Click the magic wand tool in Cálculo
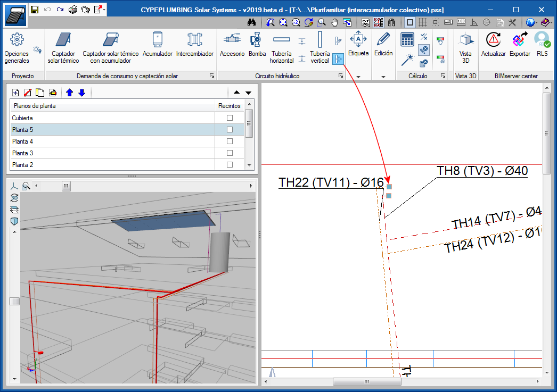Viewport: 557px width, 392px height. (407, 60)
